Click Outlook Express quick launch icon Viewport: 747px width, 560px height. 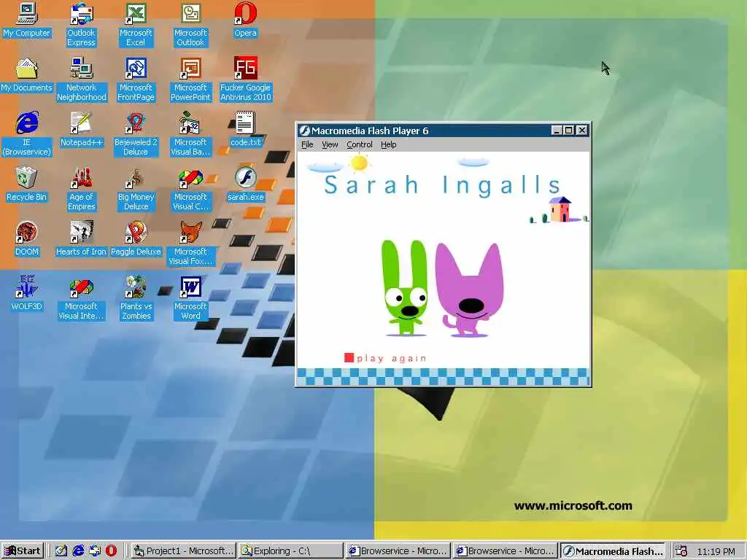point(95,551)
